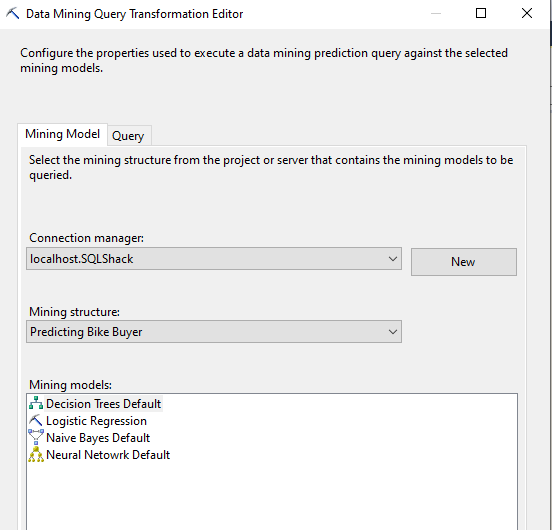552x530 pixels.
Task: Select Neural Netowrk Default model
Action: coord(108,455)
